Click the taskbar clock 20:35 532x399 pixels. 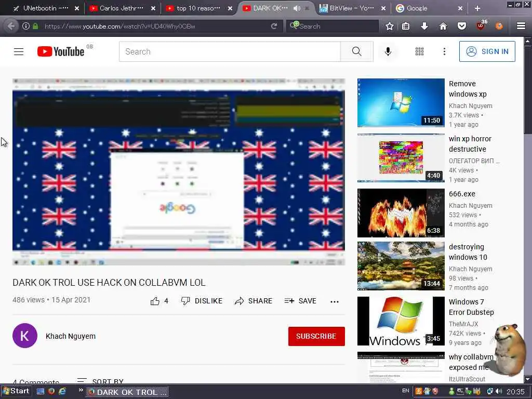(x=515, y=392)
